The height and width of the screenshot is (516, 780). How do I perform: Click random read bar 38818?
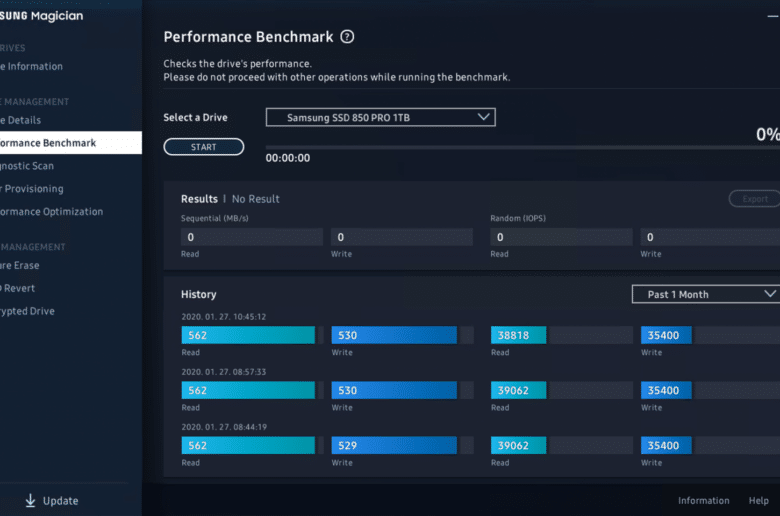(x=518, y=335)
